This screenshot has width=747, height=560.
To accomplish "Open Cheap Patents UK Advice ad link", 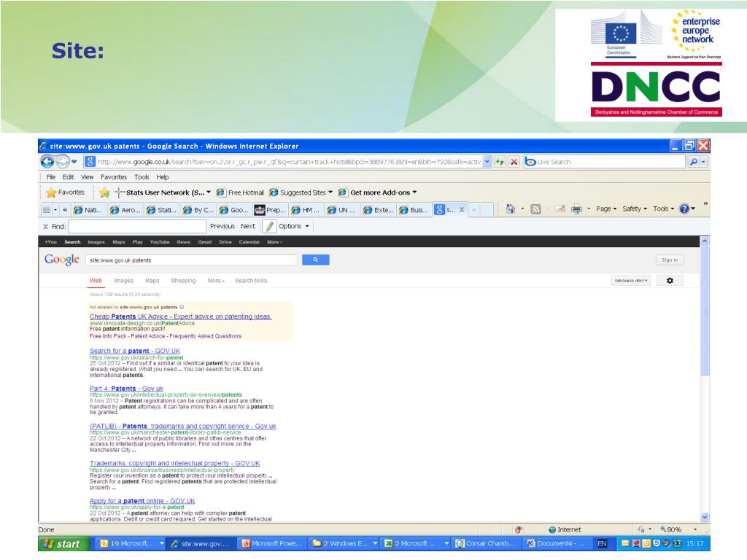I will (x=181, y=316).
